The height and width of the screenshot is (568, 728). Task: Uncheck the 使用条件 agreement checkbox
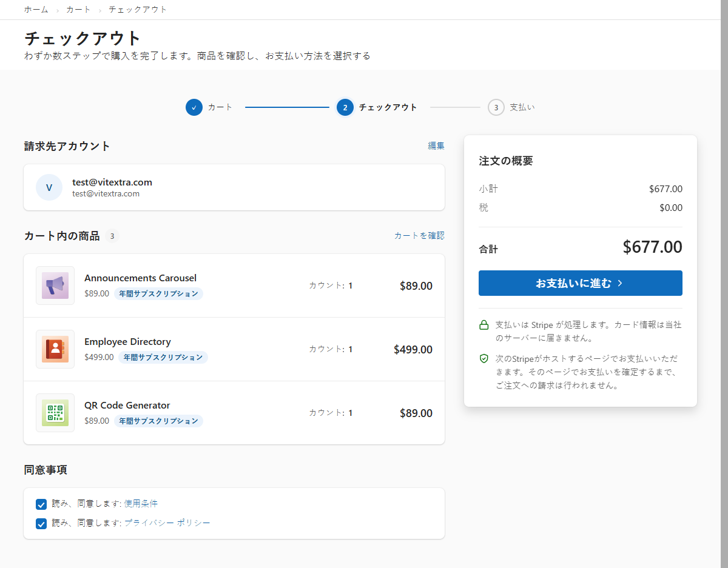tap(41, 504)
